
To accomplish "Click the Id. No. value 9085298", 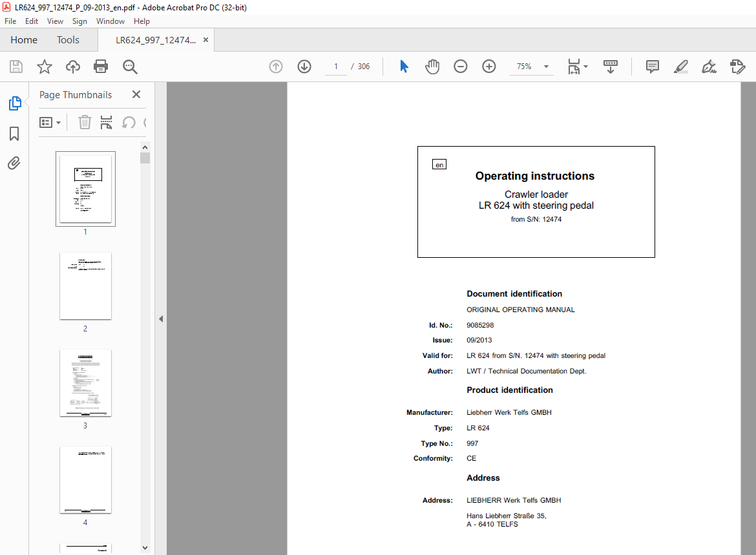I will click(480, 326).
